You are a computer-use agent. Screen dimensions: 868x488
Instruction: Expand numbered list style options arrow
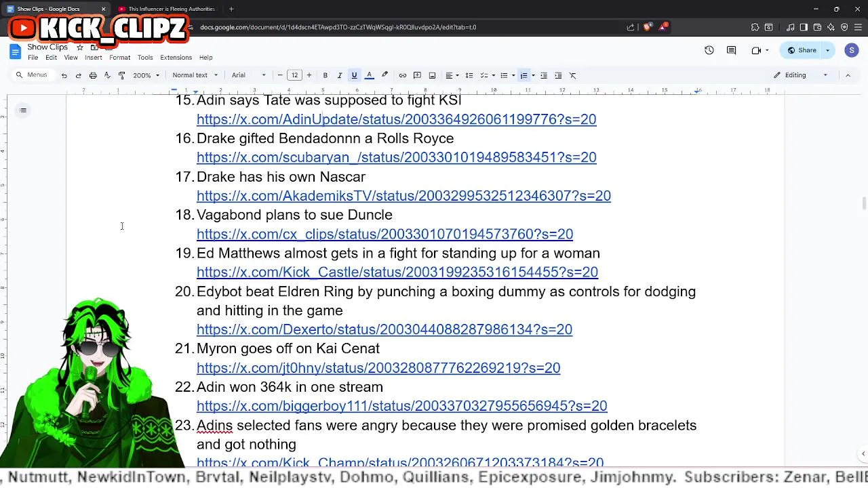coord(533,75)
